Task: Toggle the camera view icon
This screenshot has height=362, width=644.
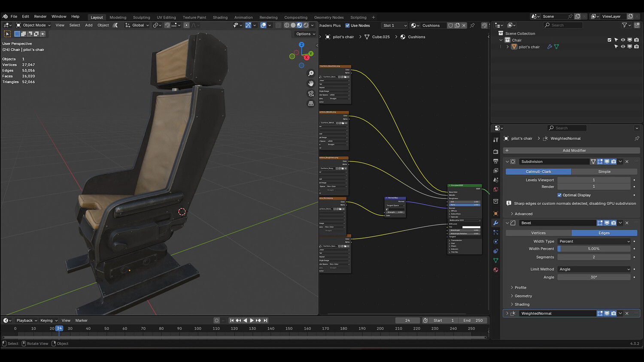Action: coord(311,94)
